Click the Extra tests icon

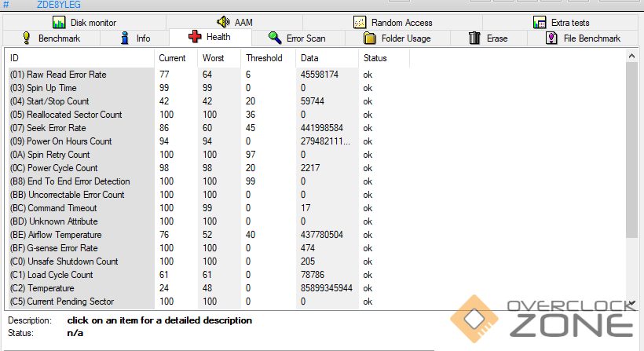click(x=539, y=23)
